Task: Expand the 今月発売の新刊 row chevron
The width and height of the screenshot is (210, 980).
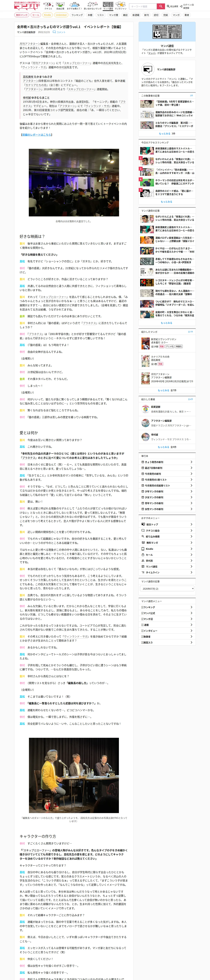Action: [191, 474]
